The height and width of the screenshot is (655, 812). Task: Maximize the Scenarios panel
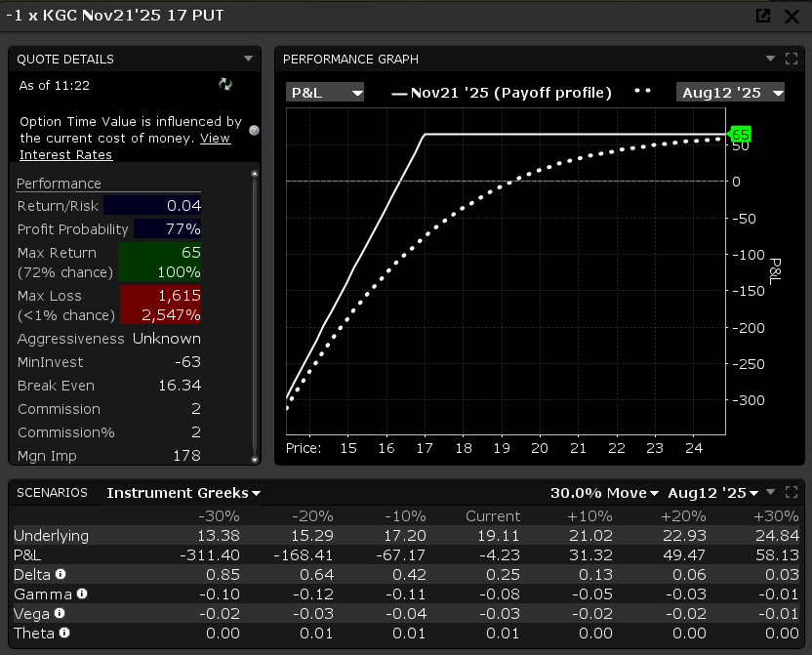(791, 492)
